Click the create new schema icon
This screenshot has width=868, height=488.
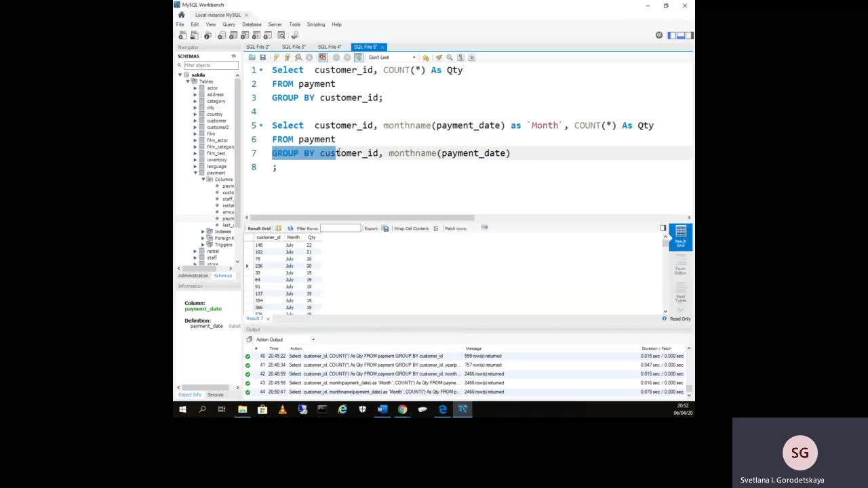221,35
